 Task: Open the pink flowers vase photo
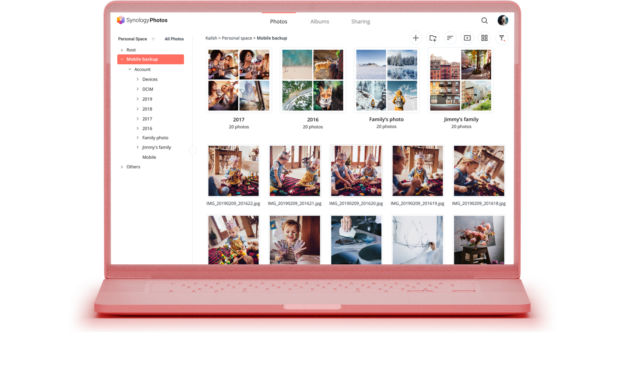click(x=479, y=240)
